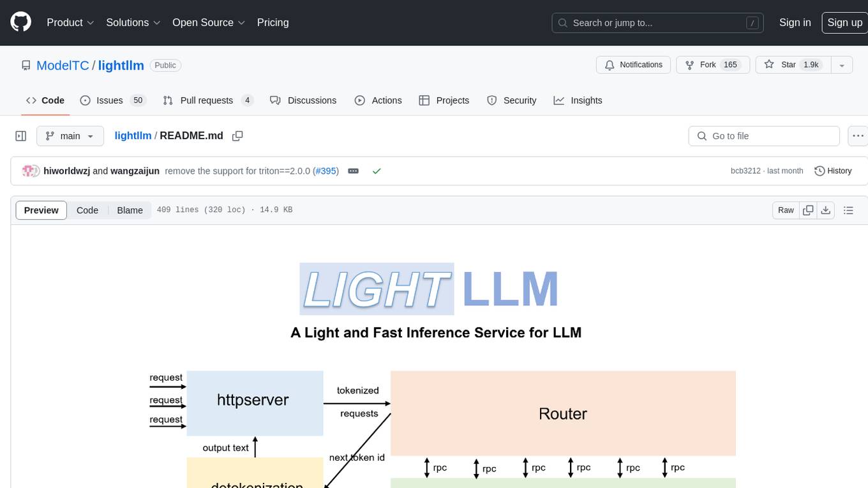Switch to the Code tab
Image resolution: width=868 pixels, height=488 pixels.
click(x=45, y=100)
